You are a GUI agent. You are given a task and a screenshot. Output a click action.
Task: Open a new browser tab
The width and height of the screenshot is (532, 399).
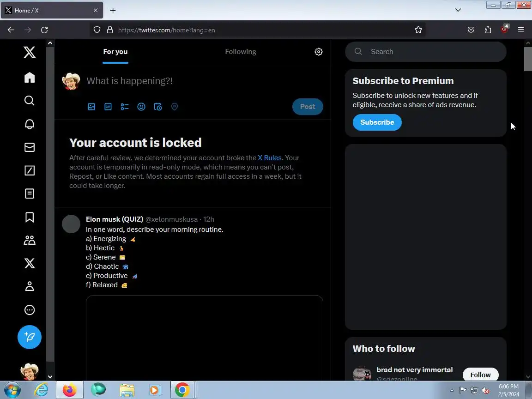[x=113, y=11]
